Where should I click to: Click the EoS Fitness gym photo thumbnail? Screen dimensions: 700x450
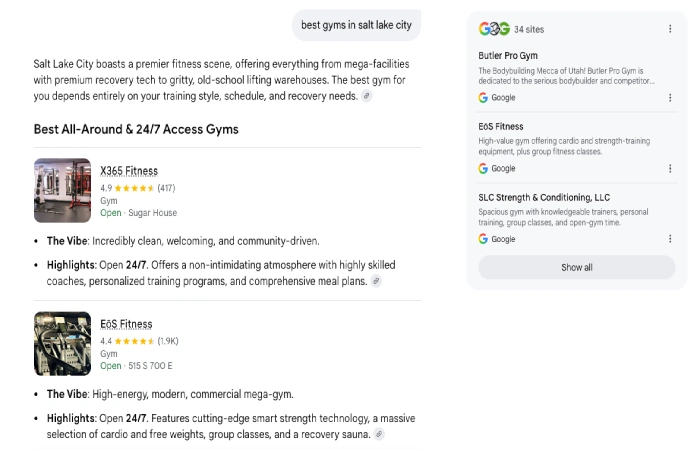pyautogui.click(x=62, y=344)
